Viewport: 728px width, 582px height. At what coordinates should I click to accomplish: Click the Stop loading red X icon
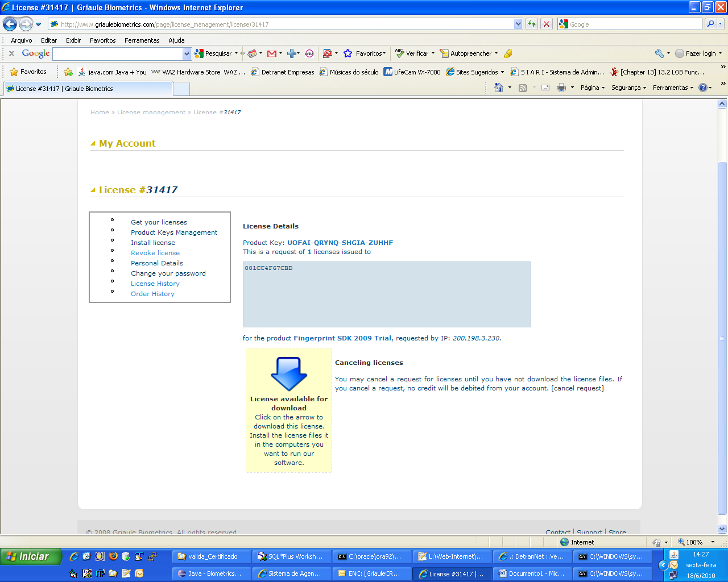pos(547,24)
